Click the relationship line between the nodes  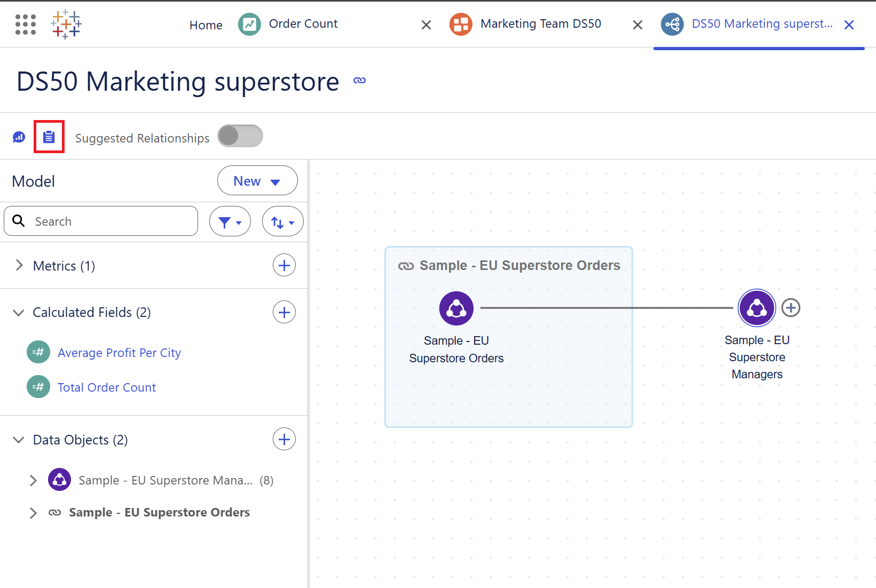(606, 308)
